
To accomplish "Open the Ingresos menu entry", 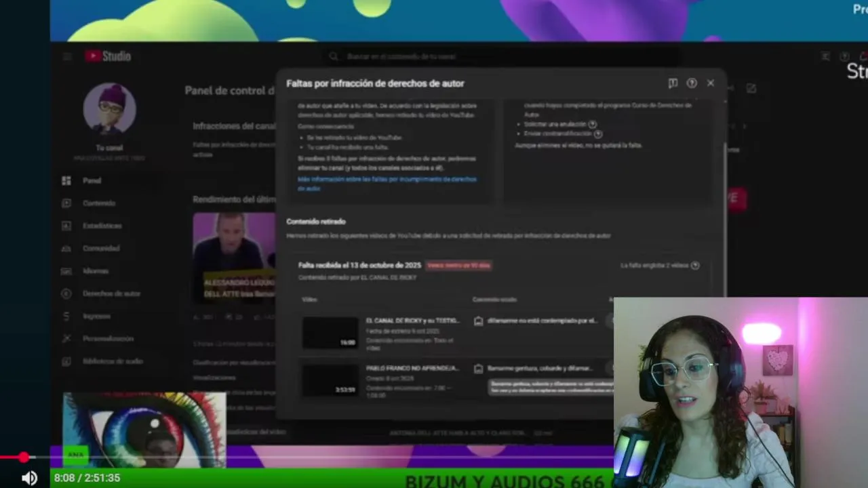I will [x=96, y=316].
